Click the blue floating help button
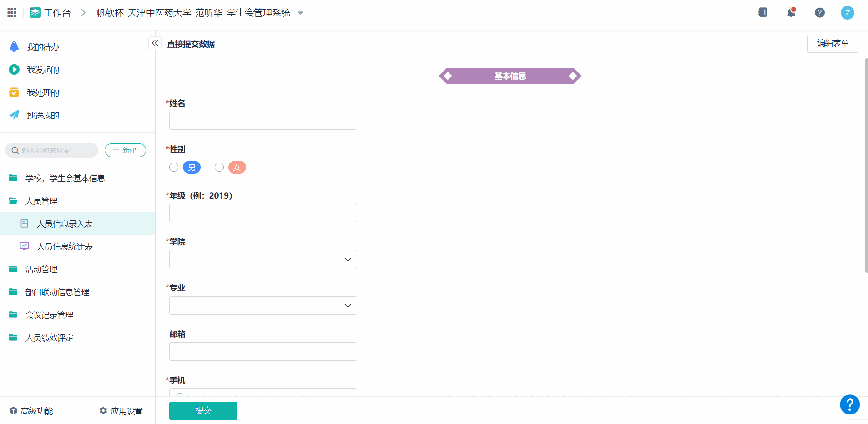The width and height of the screenshot is (868, 424). (849, 404)
